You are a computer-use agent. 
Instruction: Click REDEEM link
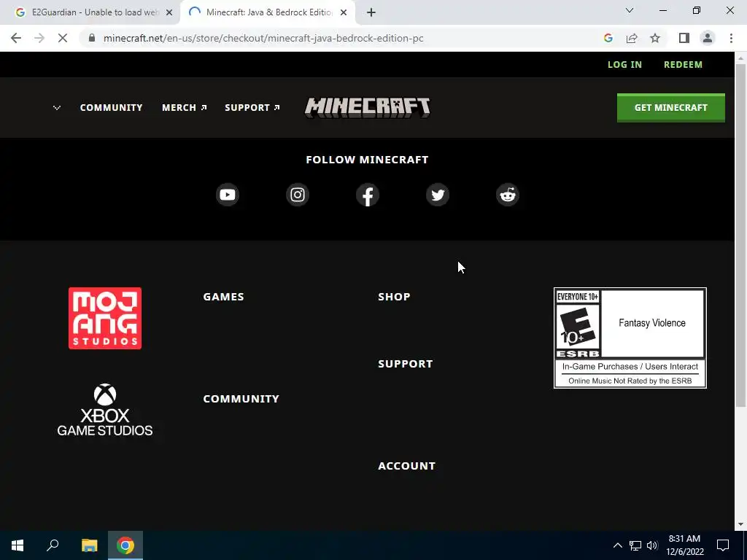pyautogui.click(x=683, y=65)
